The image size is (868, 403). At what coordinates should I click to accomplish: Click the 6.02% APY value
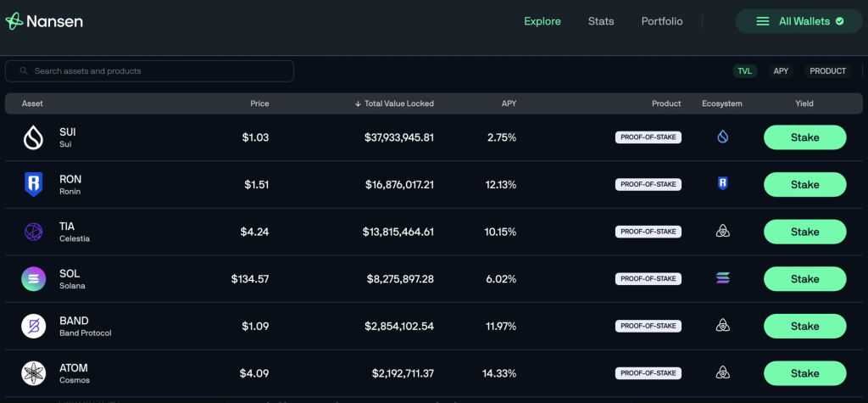(x=502, y=279)
